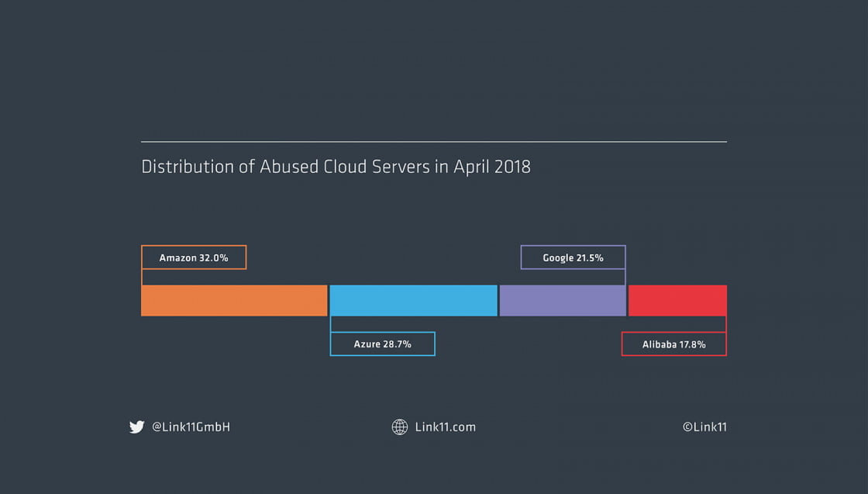Open the Link11.com website link

[x=446, y=427]
